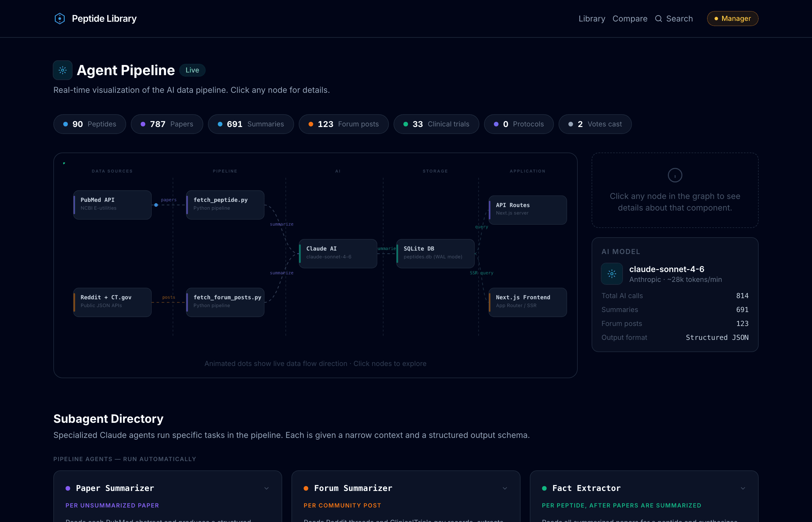The height and width of the screenshot is (522, 812).
Task: Select the 0 Protocols stat pill
Action: click(519, 124)
